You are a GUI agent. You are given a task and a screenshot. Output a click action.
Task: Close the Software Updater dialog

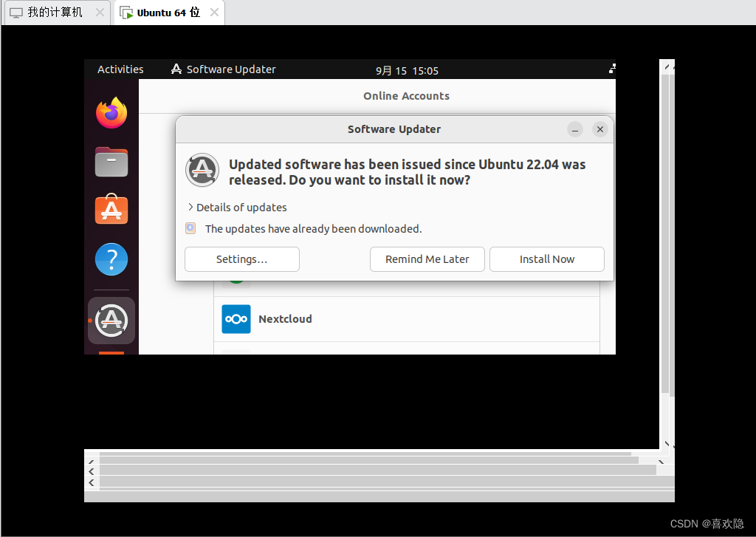[x=599, y=129]
